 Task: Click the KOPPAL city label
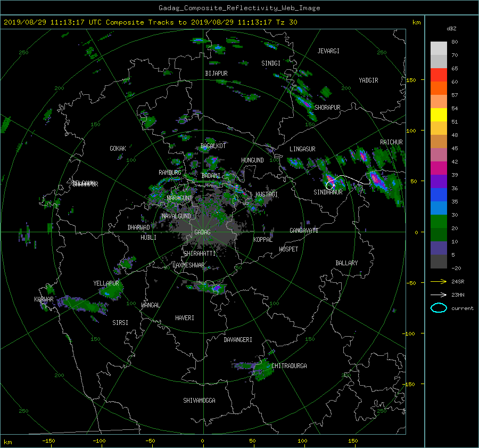point(263,240)
